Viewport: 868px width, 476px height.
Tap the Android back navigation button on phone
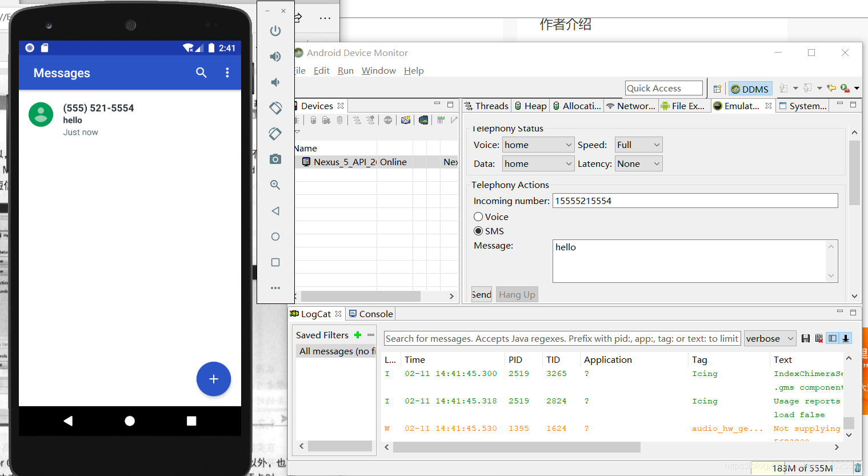[68, 421]
